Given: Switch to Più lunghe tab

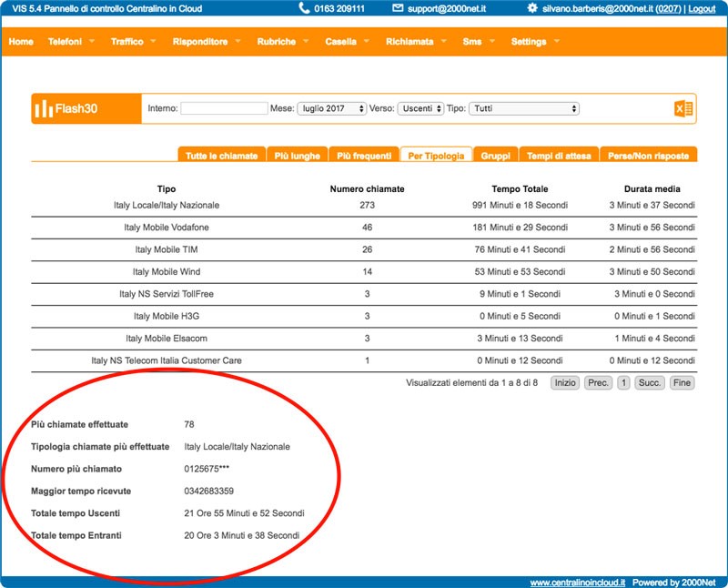Looking at the screenshot, I should pos(298,155).
